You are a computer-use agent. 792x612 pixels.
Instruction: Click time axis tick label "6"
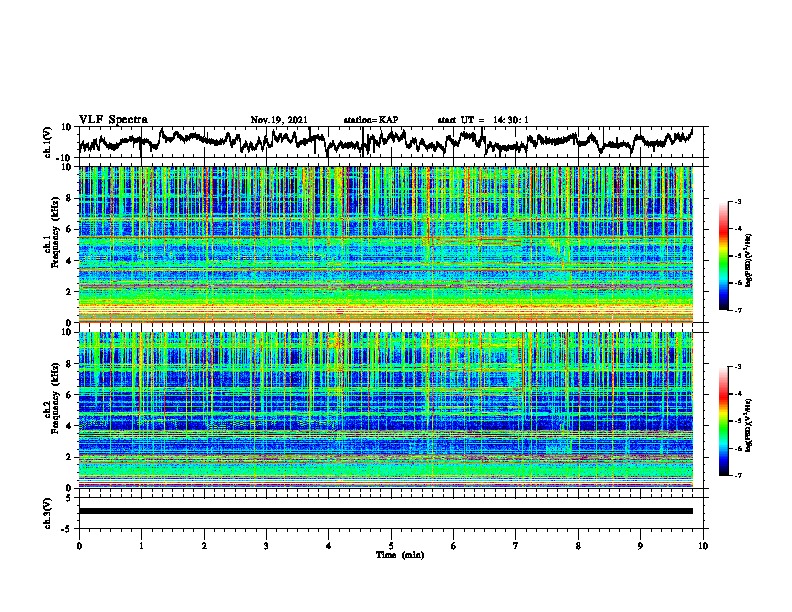point(453,546)
